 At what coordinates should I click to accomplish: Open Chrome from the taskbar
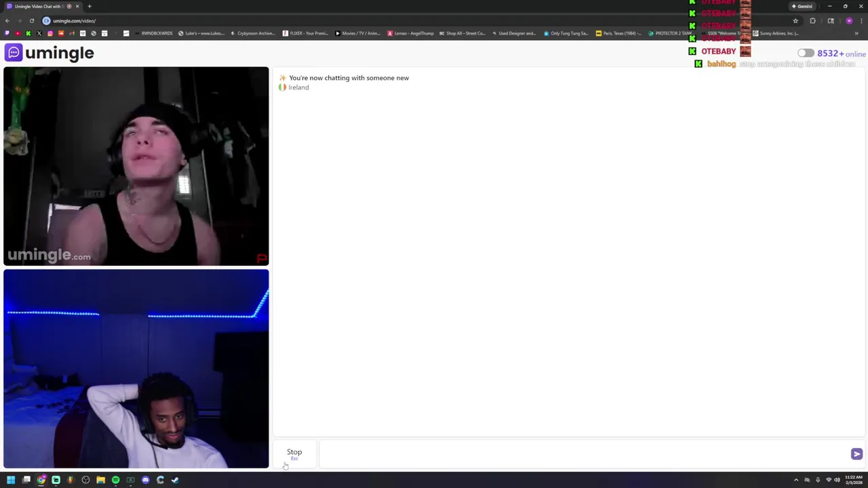click(x=41, y=480)
